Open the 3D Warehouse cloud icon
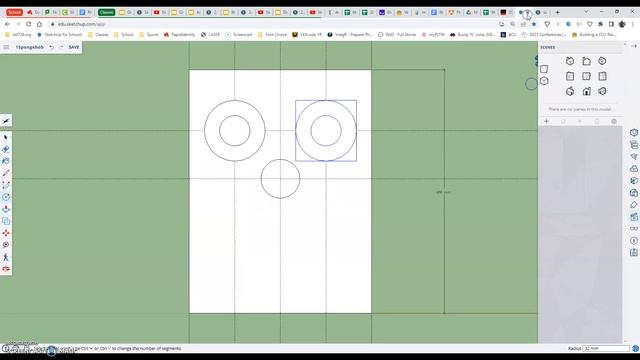Image resolution: width=640 pixels, height=360 pixels. point(633,169)
